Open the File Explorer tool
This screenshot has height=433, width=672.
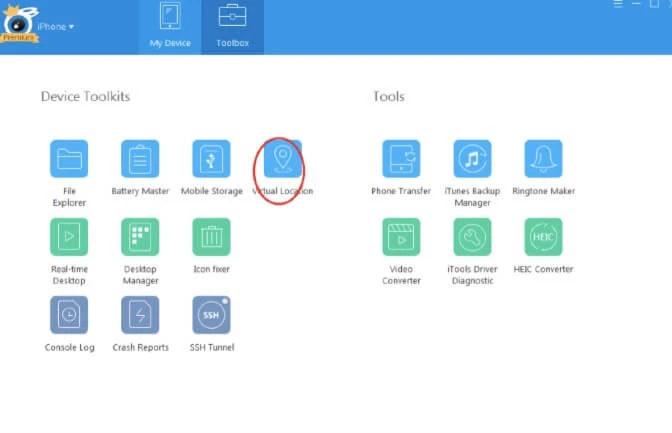(69, 159)
